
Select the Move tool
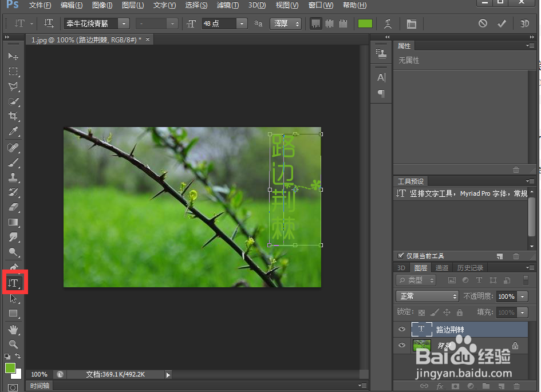click(13, 56)
